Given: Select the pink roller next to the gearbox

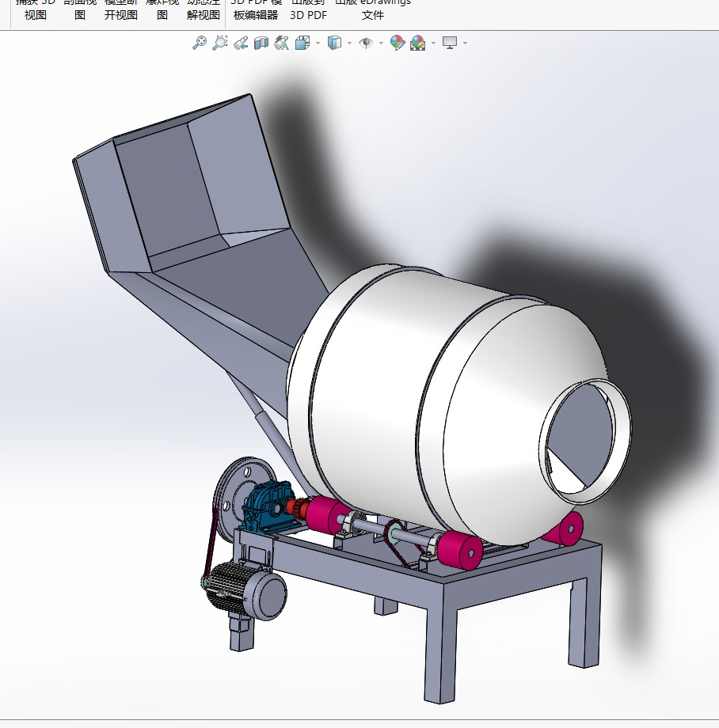Looking at the screenshot, I should click(x=325, y=514).
